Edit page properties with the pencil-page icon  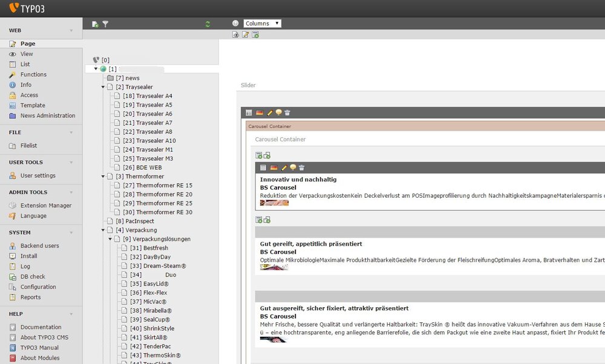coord(245,34)
